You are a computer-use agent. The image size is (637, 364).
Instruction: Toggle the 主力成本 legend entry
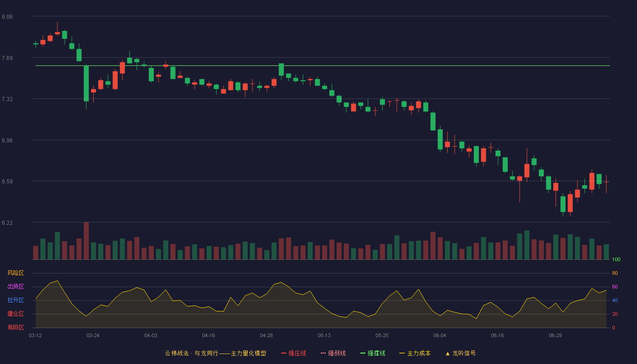point(415,353)
